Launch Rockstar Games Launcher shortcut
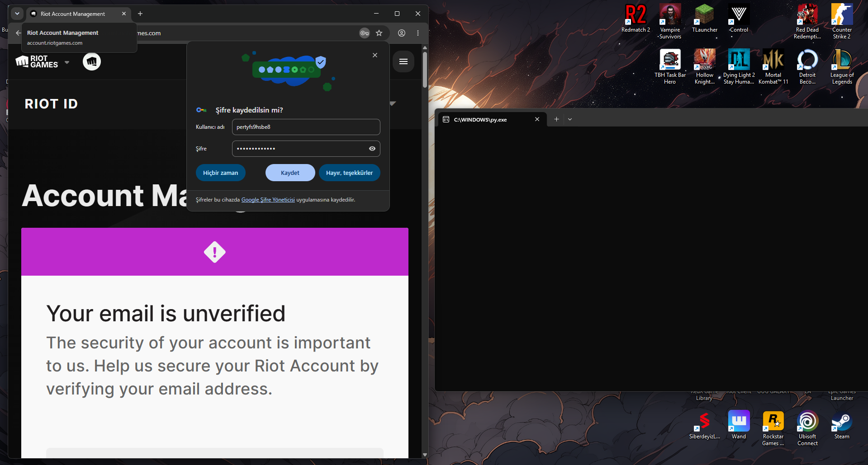Viewport: 868px width, 465px height. (773, 428)
